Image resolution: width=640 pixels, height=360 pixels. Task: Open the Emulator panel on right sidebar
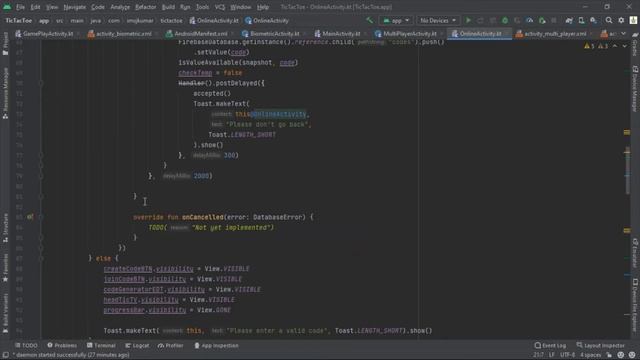tap(635, 253)
